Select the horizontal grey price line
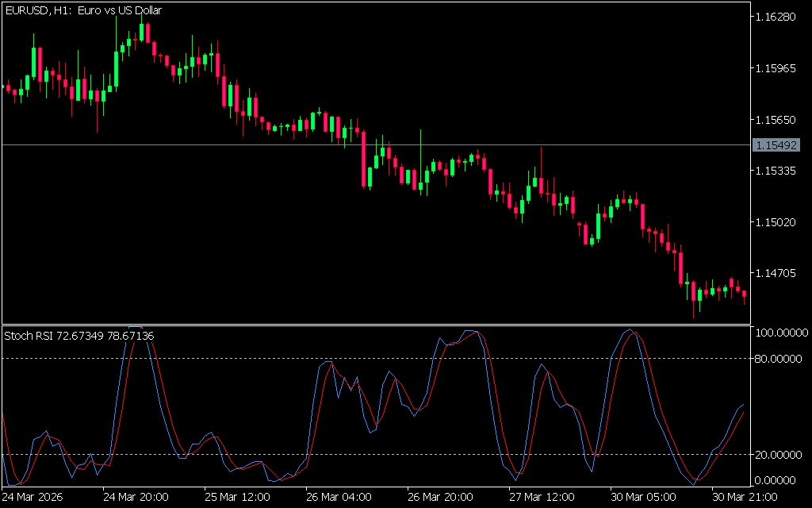Image resolution: width=812 pixels, height=508 pixels. coord(238,144)
